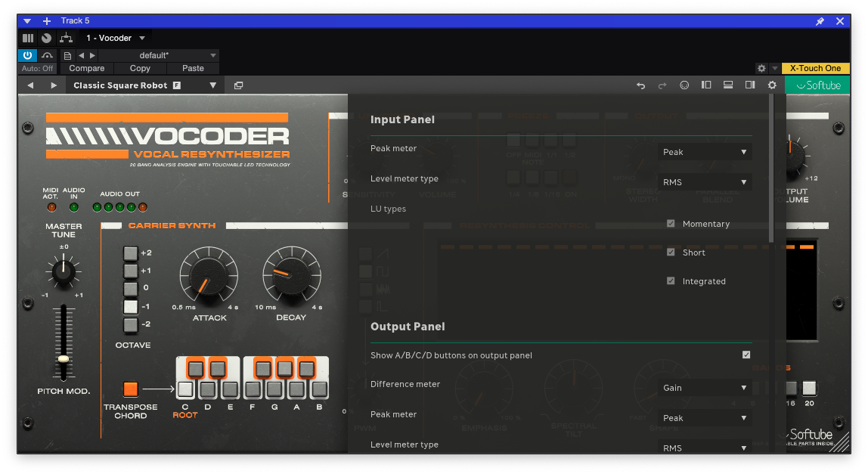Close settings with the Softube gear icon
This screenshot has height=474, width=868.
pyautogui.click(x=772, y=85)
